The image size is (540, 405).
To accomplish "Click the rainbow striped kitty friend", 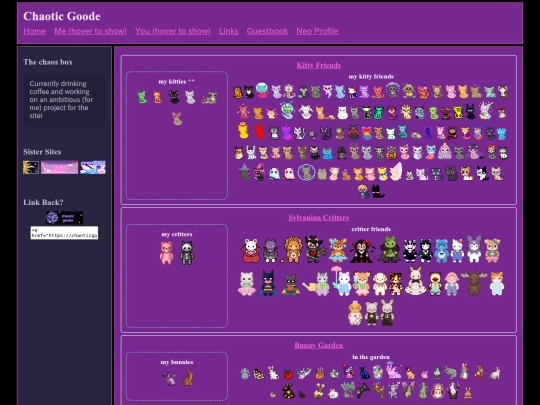I will (366, 133).
